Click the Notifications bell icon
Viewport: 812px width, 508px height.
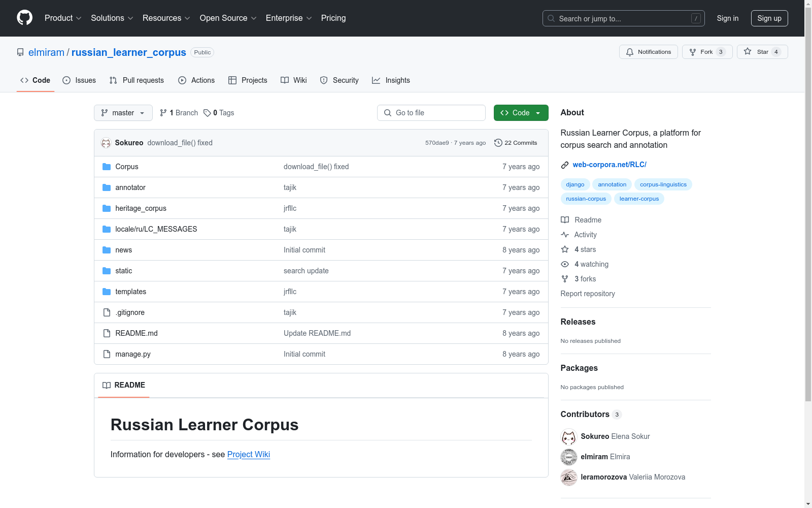630,52
